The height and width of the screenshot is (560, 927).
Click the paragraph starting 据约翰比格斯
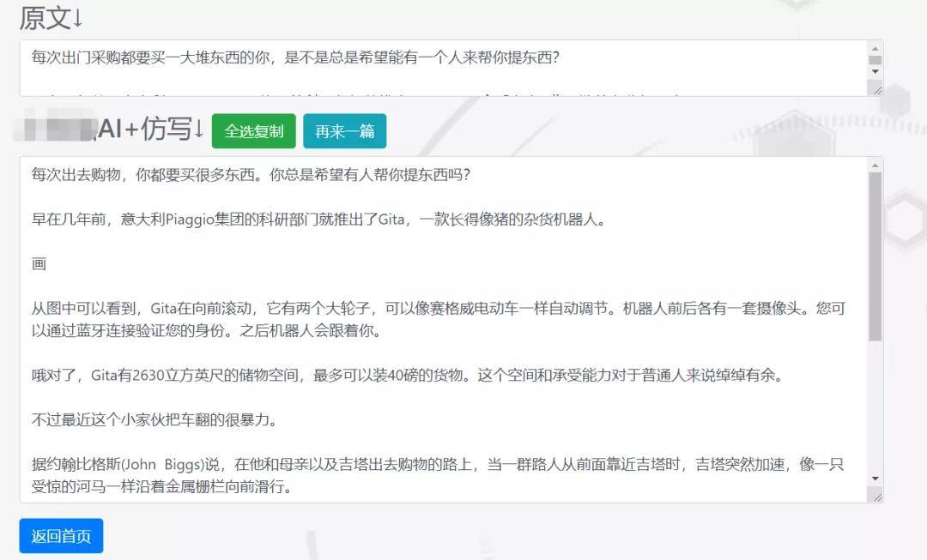pos(438,475)
